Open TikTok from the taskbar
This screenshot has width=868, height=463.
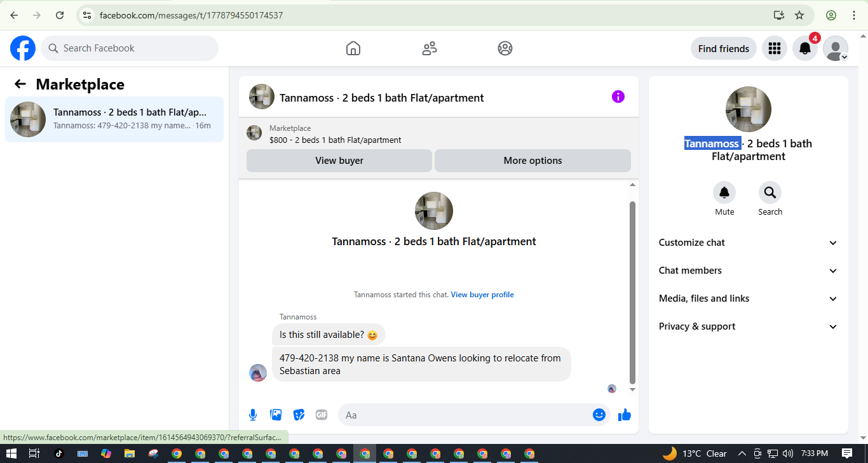[x=59, y=453]
